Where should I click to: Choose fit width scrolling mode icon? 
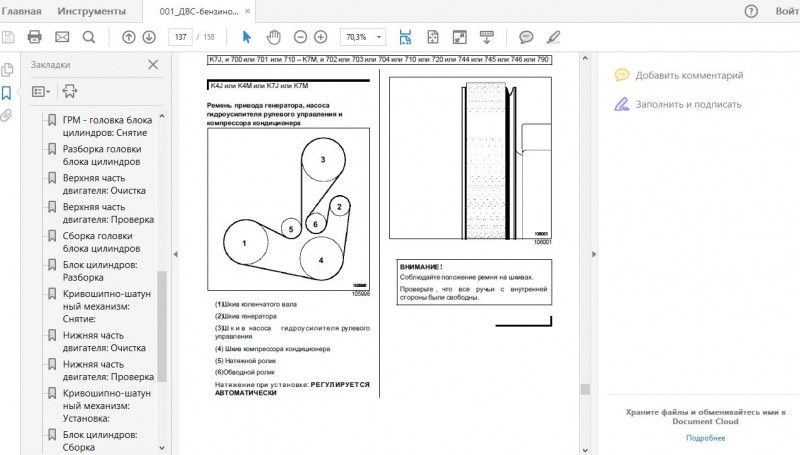coord(405,37)
